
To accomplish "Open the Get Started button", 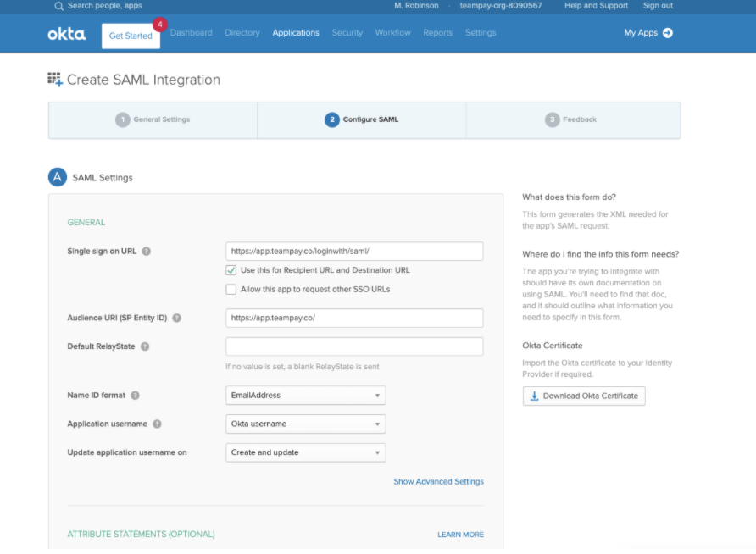I will click(131, 36).
